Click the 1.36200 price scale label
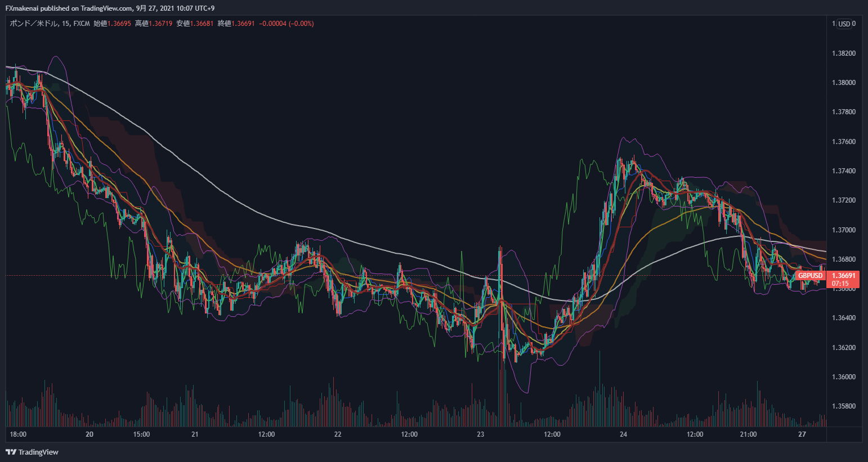The width and height of the screenshot is (868, 462). click(x=844, y=348)
